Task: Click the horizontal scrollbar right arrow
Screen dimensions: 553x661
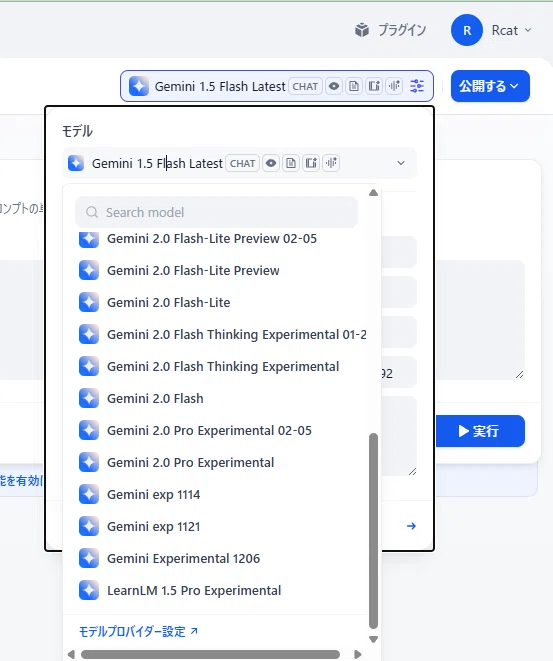Action: [x=357, y=654]
